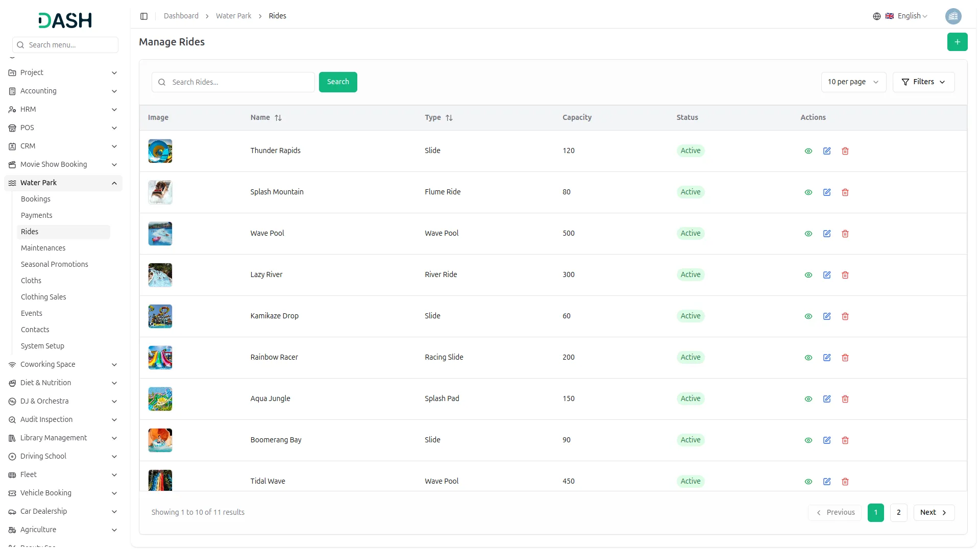Go to Seasonal Promotions menu item

pyautogui.click(x=54, y=264)
